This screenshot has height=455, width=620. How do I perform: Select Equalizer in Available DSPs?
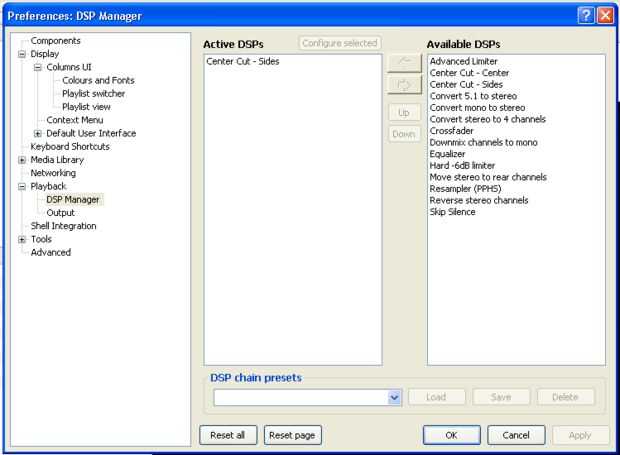[x=447, y=154]
